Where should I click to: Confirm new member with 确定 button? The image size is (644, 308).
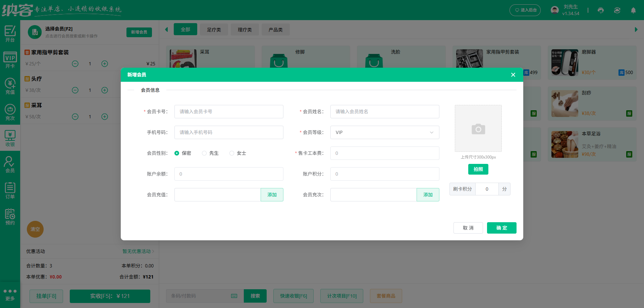501,228
